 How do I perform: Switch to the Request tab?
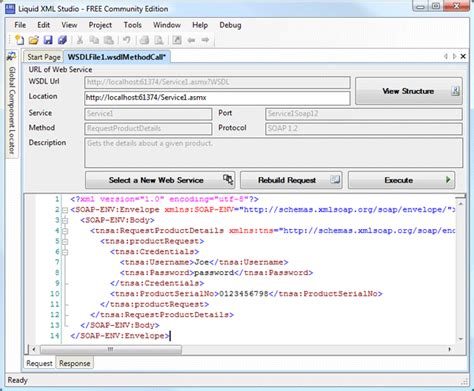[x=39, y=363]
